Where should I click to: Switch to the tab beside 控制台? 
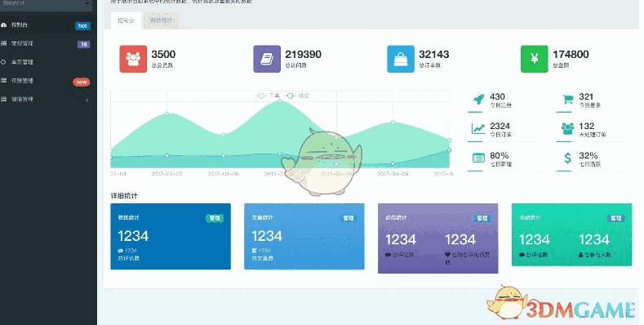pos(162,20)
